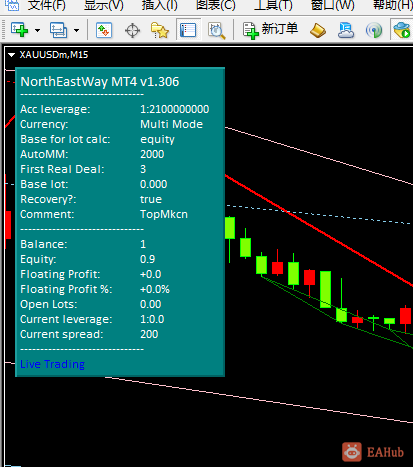Image resolution: width=413 pixels, height=467 pixels.
Task: Toggle the AutoTrading button icon
Action: (x=402, y=30)
